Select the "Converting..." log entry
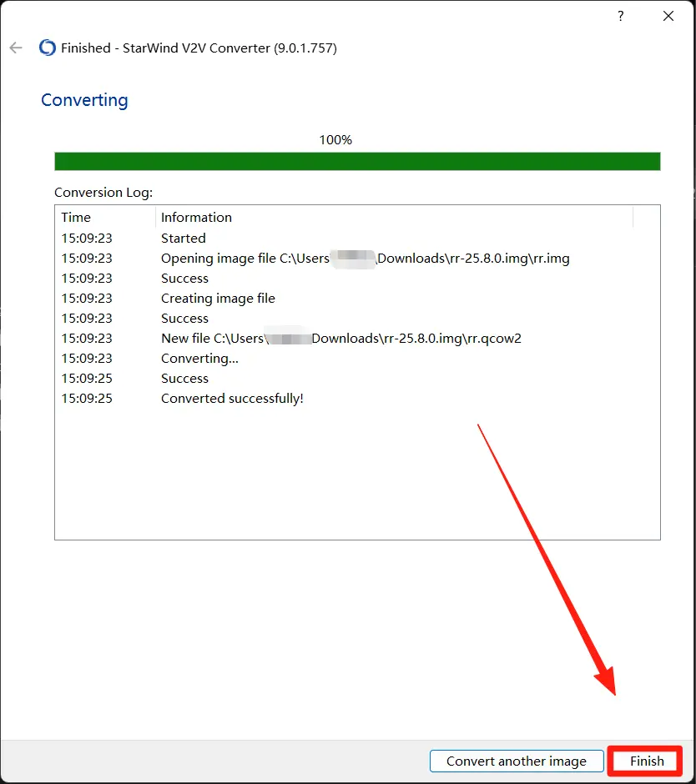 click(x=199, y=359)
